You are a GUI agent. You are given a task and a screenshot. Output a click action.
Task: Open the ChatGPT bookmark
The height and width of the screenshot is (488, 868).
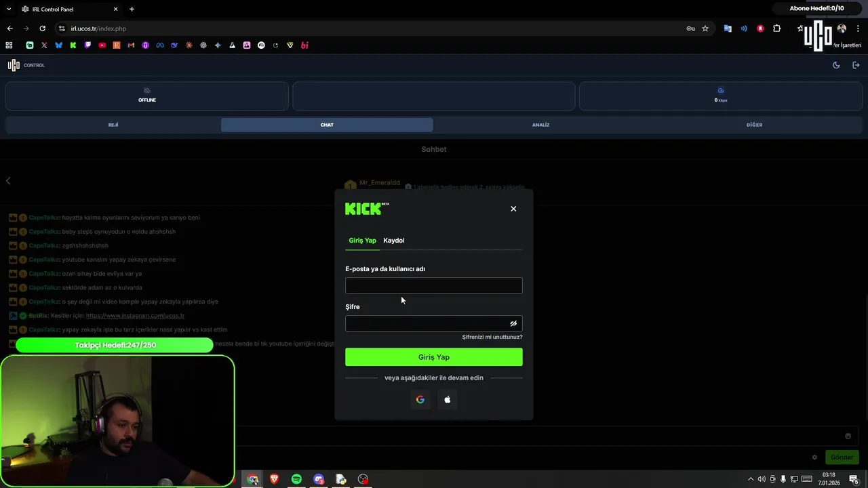203,45
